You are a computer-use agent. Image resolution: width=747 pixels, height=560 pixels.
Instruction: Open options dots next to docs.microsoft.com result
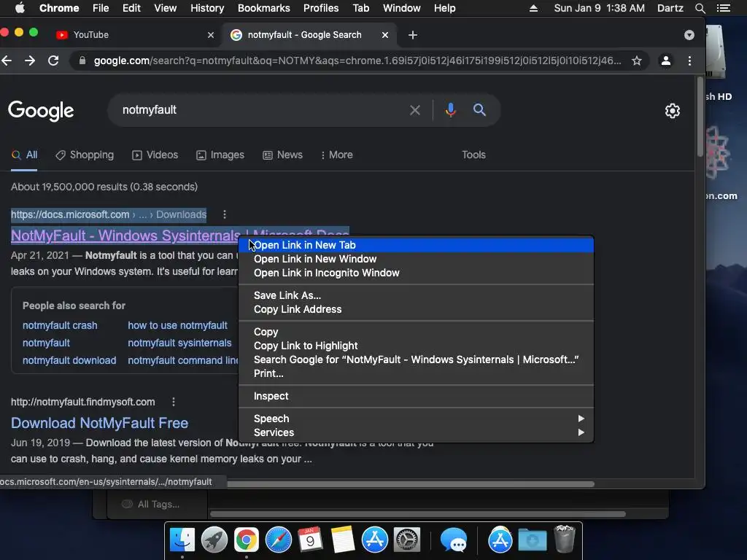click(225, 215)
